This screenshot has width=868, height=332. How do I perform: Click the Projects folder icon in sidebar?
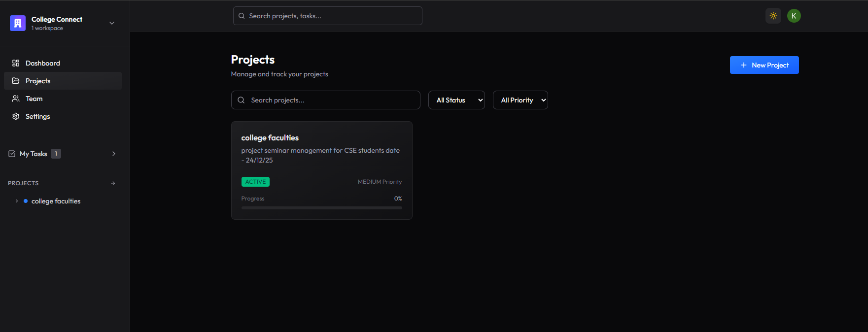16,81
